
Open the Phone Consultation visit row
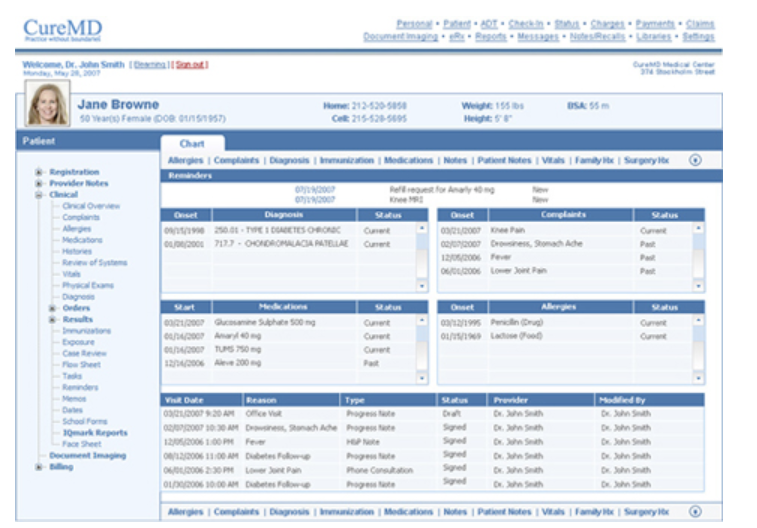pyautogui.click(x=432, y=470)
